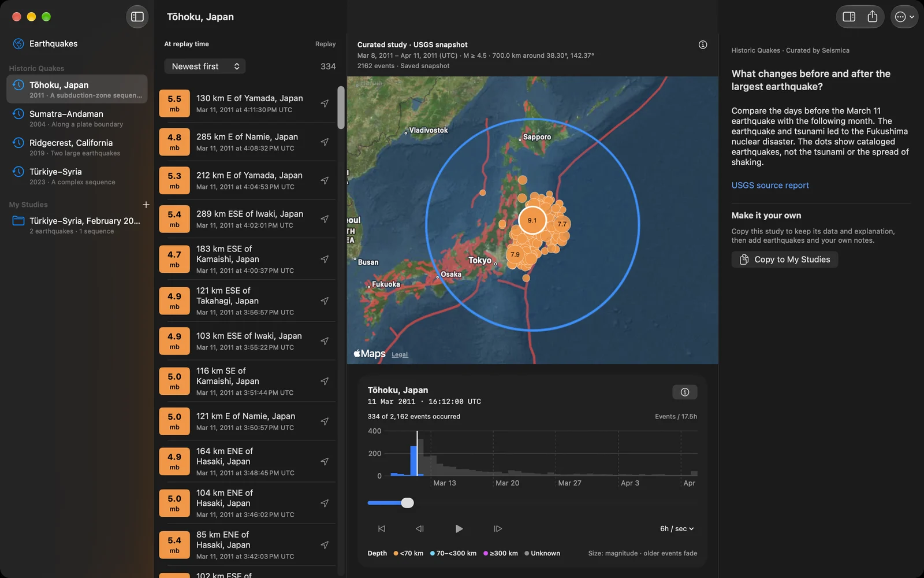The width and height of the screenshot is (924, 578).
Task: Open the Maps Legal link
Action: (400, 355)
